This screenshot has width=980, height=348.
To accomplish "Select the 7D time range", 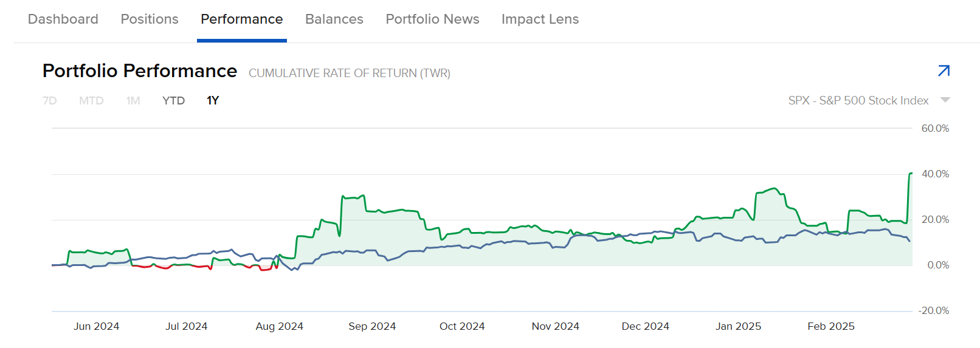I will click(x=50, y=101).
